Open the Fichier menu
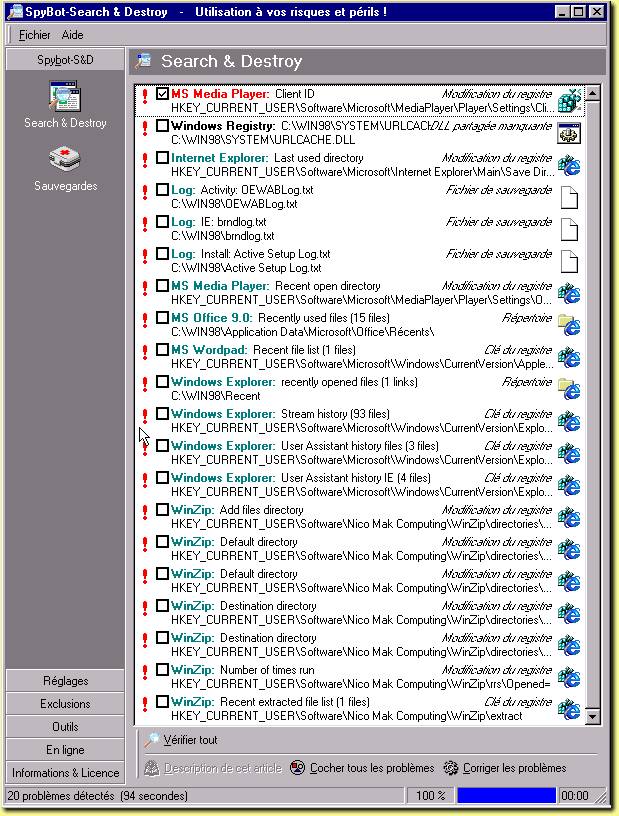The height and width of the screenshot is (816, 619). (34, 35)
